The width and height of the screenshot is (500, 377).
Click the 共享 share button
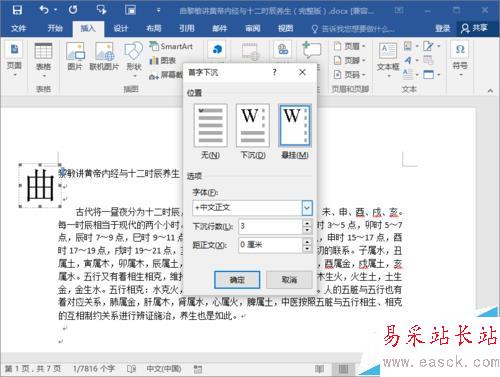pyautogui.click(x=474, y=28)
